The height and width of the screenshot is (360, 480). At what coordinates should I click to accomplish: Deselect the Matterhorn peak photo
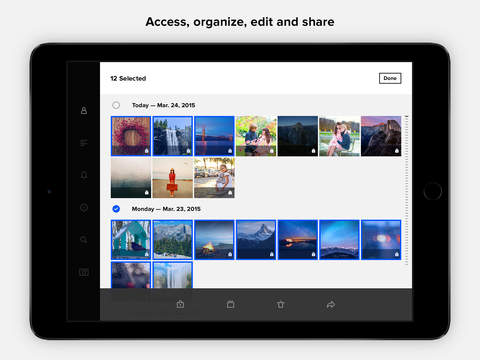tap(256, 240)
